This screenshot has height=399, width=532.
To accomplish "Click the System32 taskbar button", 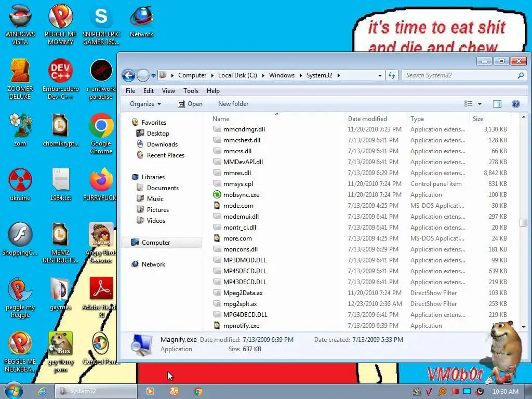I will (96, 391).
